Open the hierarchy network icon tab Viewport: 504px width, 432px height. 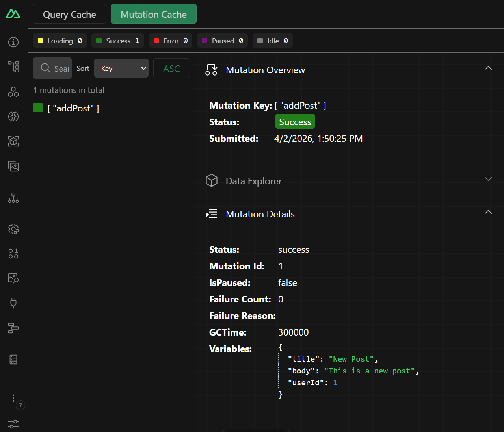point(13,198)
